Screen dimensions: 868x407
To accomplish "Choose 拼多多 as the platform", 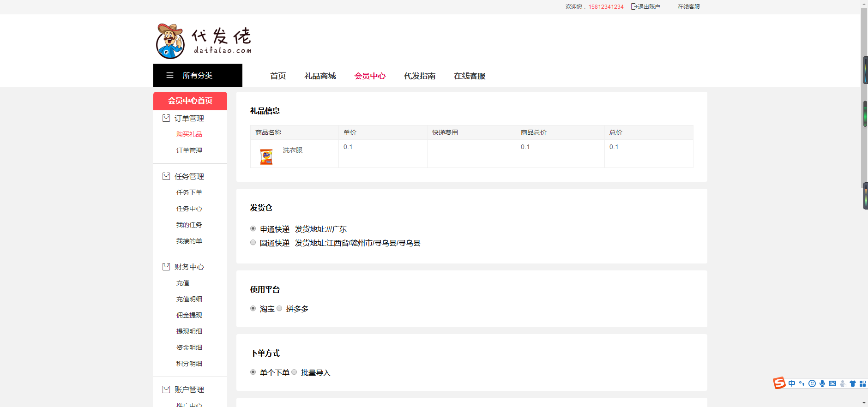I will click(x=279, y=308).
